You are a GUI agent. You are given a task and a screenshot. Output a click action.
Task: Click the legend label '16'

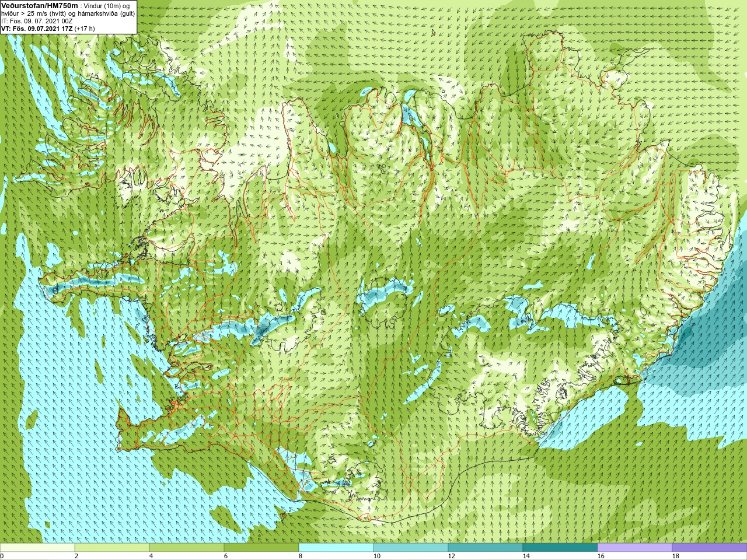click(601, 556)
